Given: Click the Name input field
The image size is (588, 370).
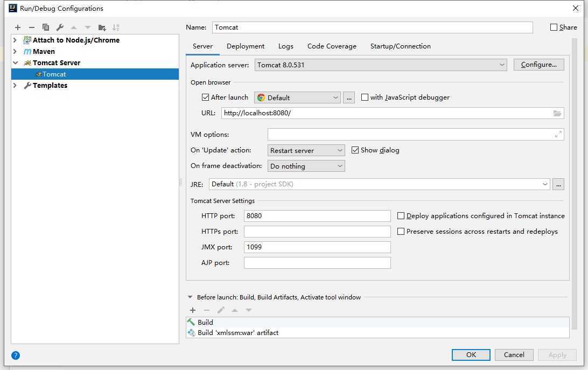Looking at the screenshot, I should click(x=373, y=27).
